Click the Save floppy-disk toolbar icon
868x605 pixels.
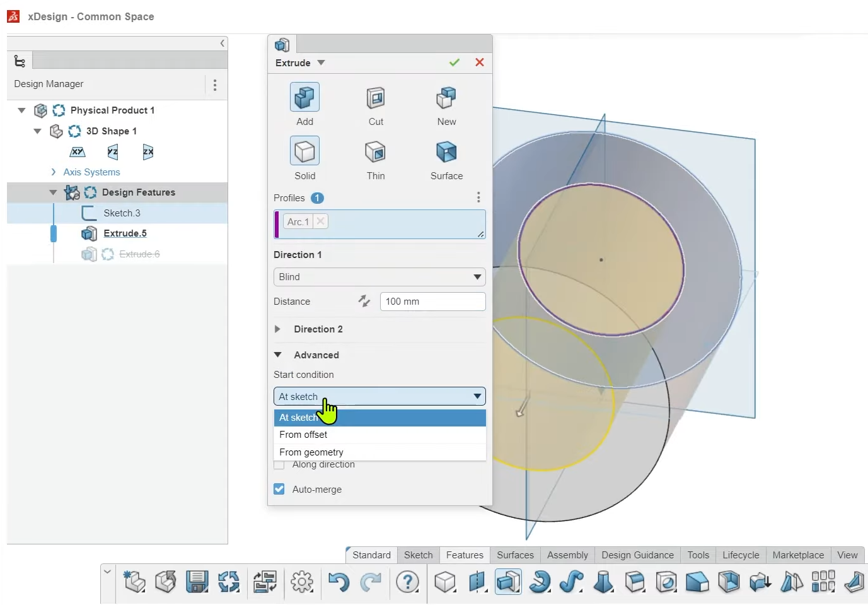click(197, 582)
